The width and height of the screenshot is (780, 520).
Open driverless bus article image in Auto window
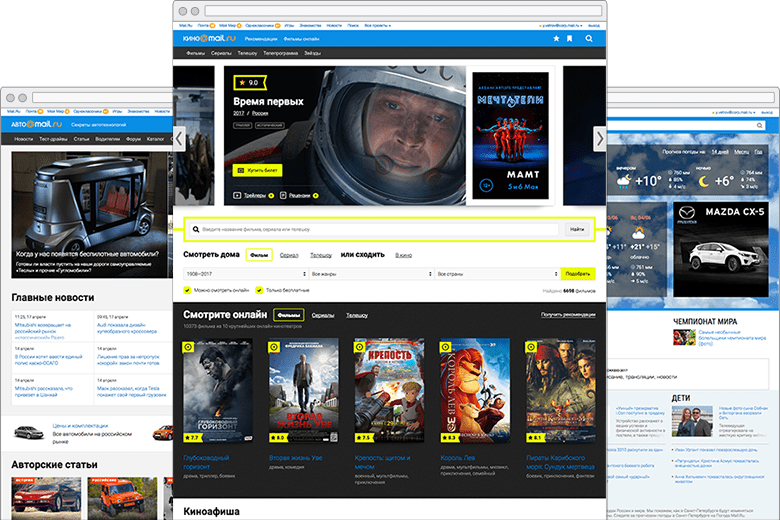coord(92,215)
